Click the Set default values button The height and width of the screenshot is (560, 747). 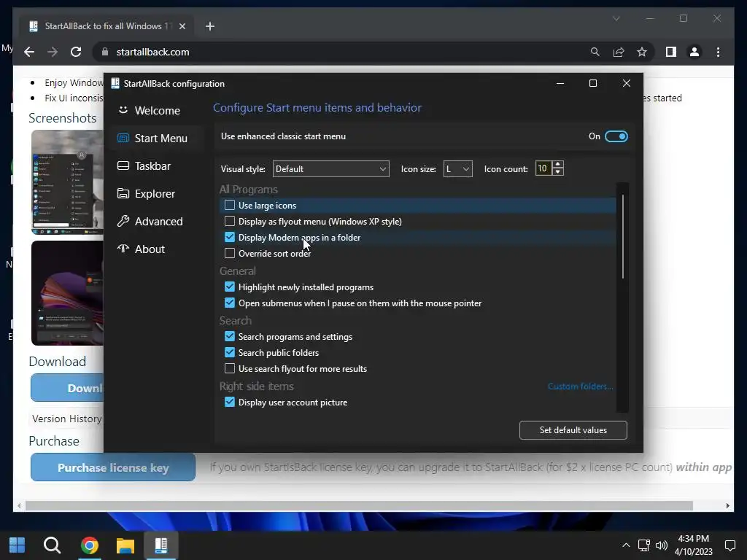pyautogui.click(x=573, y=430)
